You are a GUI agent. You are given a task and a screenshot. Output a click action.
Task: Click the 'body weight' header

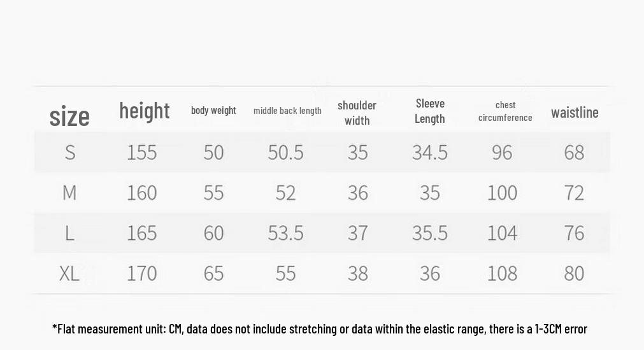pyautogui.click(x=213, y=110)
